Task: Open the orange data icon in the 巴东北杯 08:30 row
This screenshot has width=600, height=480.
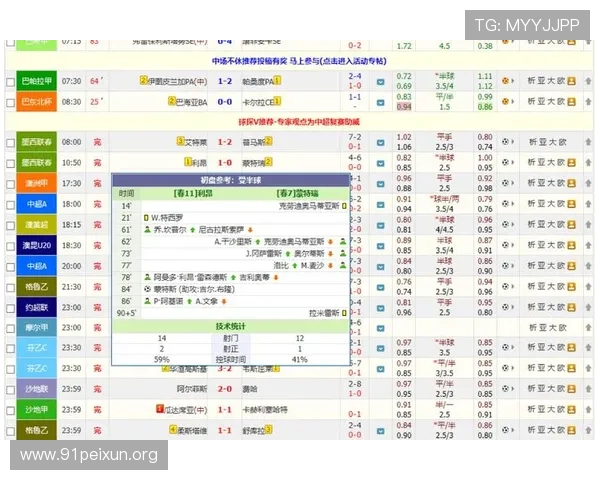Action: coord(571,101)
